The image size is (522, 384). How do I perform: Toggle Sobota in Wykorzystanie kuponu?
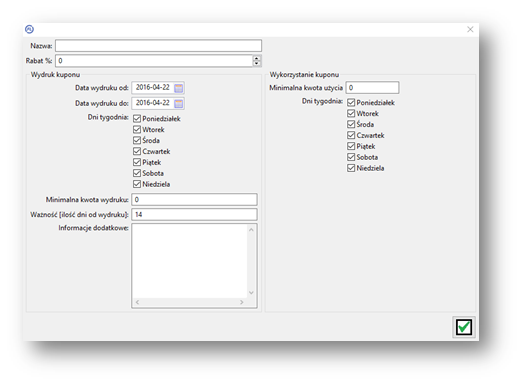coord(351,157)
